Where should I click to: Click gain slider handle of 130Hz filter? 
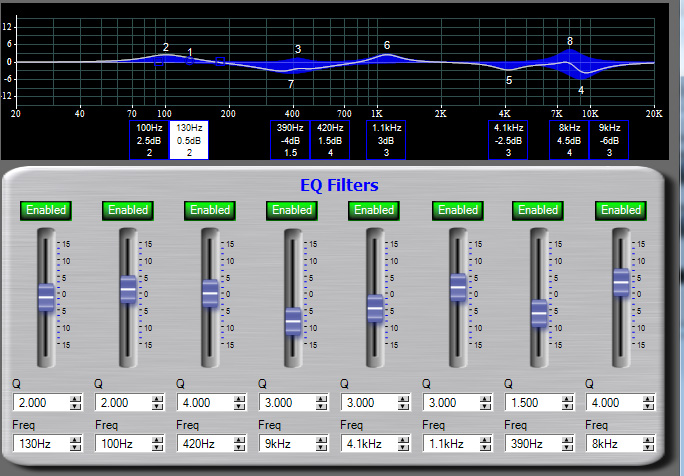(x=46, y=297)
